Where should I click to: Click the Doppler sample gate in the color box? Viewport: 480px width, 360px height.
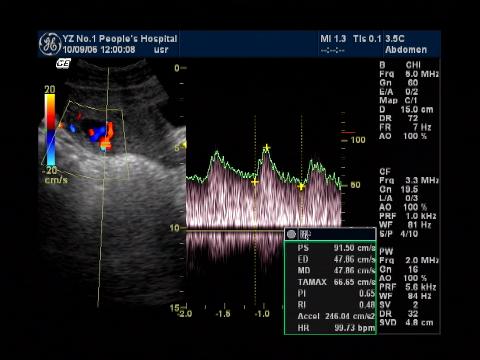(x=106, y=145)
